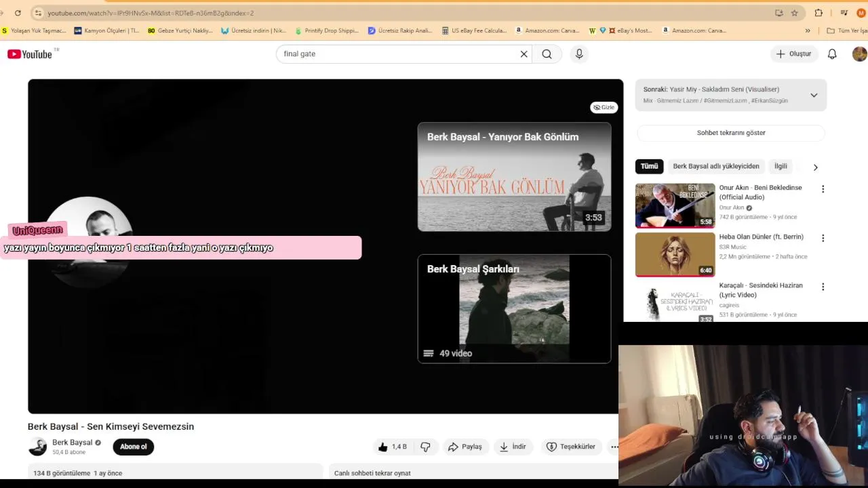Image resolution: width=868 pixels, height=488 pixels.
Task: Dislike the video with thumbs down
Action: tap(426, 447)
